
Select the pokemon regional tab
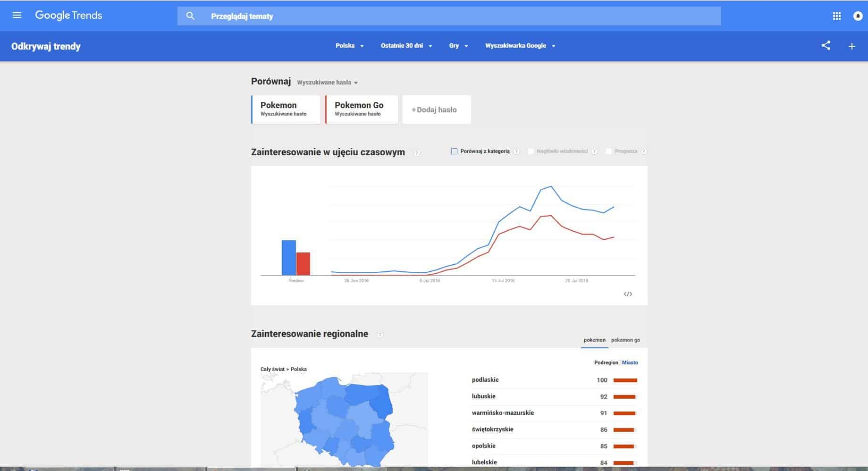click(594, 340)
